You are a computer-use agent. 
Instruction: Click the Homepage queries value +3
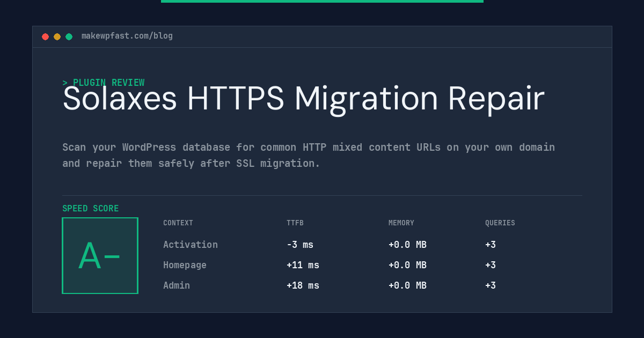pos(491,265)
